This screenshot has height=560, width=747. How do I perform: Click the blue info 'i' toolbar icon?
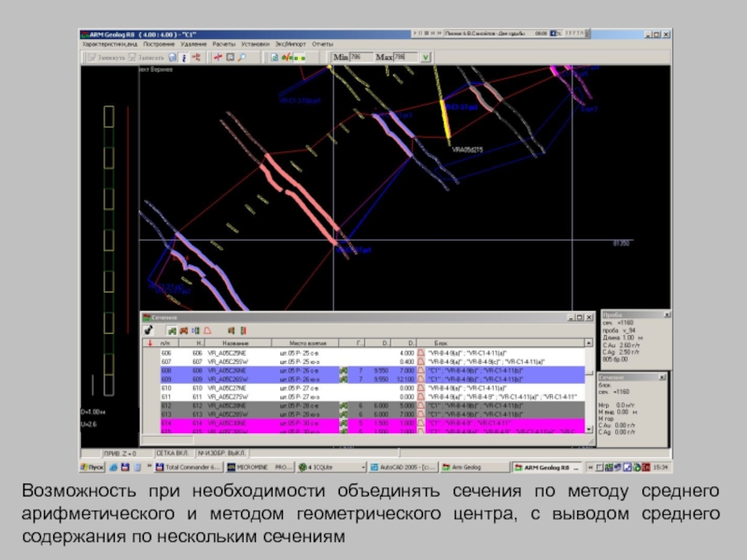[x=184, y=57]
